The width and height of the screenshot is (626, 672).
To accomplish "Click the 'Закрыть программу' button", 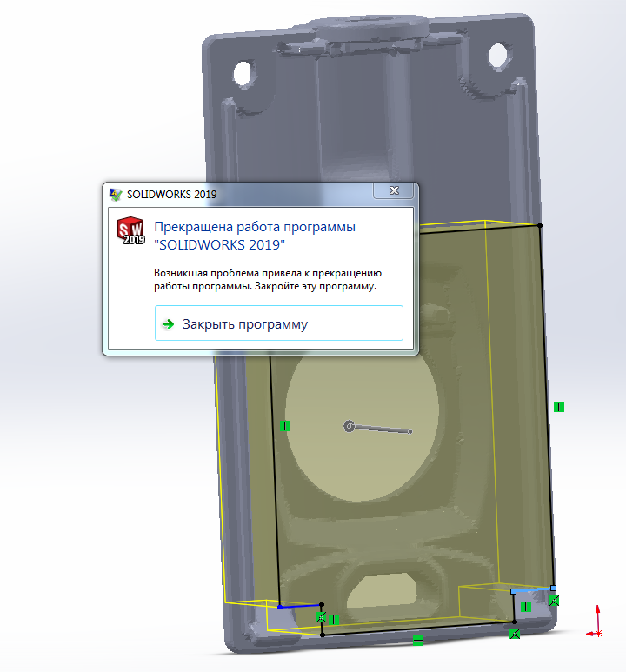I will tap(279, 323).
